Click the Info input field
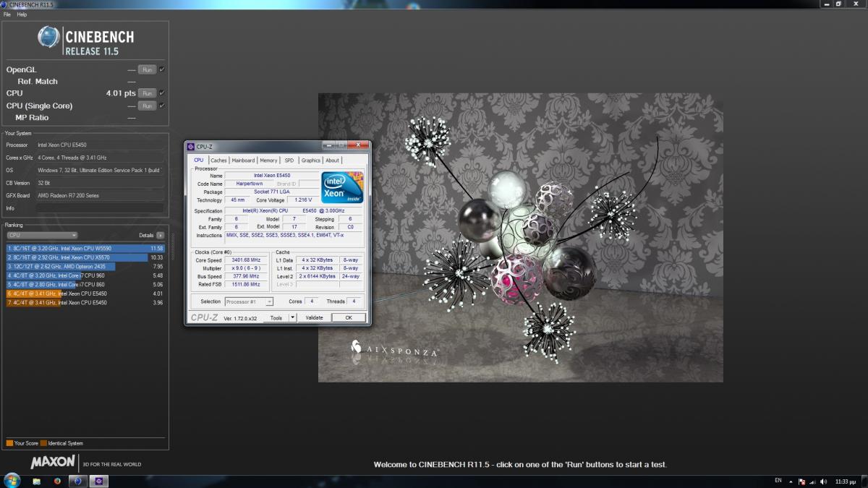868x488 pixels. [101, 208]
